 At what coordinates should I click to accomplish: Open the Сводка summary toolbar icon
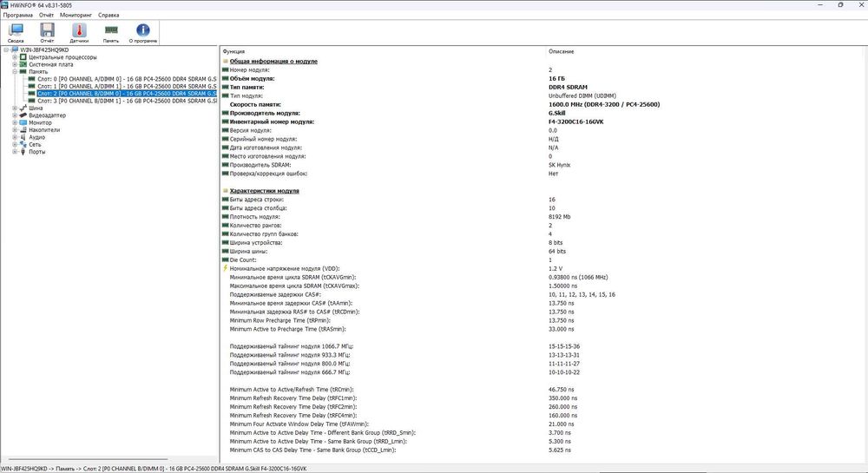tap(16, 33)
